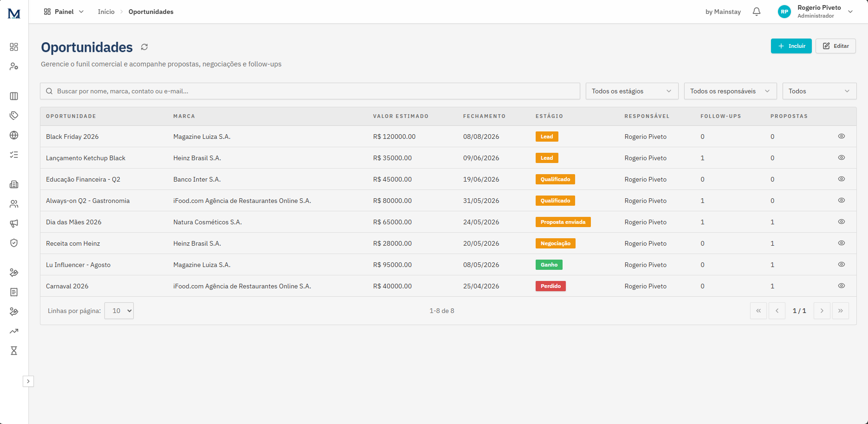Open the trending chart icon in sidebar
This screenshot has width=868, height=424.
tap(14, 331)
